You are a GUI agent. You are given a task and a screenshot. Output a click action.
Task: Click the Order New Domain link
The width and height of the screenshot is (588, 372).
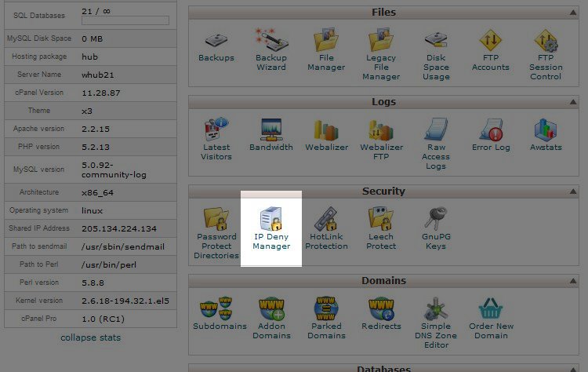(x=491, y=330)
